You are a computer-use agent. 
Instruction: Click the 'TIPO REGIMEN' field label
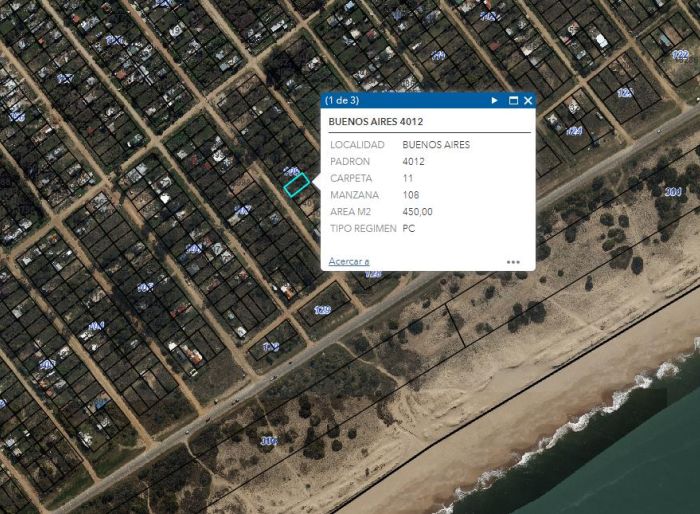[x=363, y=229]
